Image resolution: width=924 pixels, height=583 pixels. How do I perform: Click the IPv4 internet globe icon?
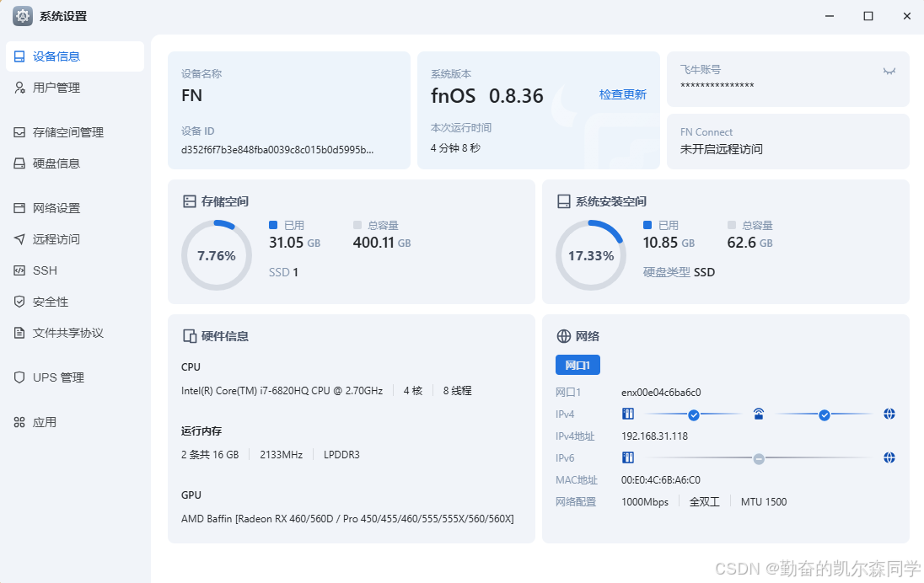(x=889, y=414)
